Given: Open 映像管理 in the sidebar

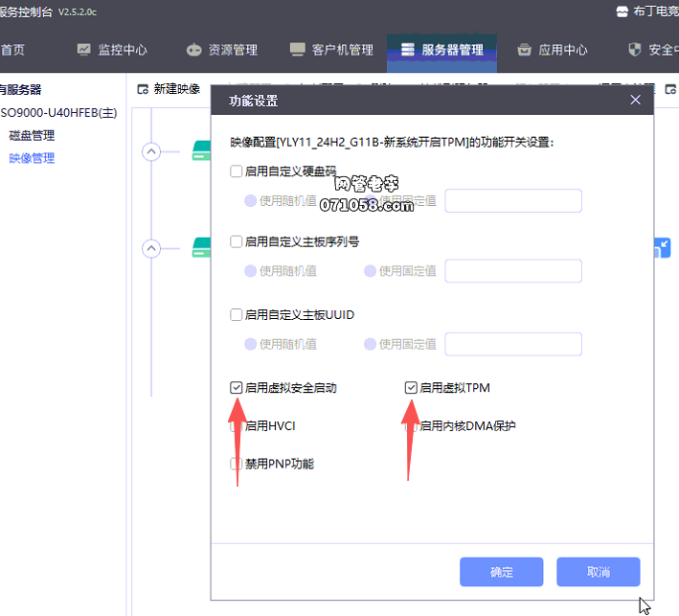Looking at the screenshot, I should 32,158.
